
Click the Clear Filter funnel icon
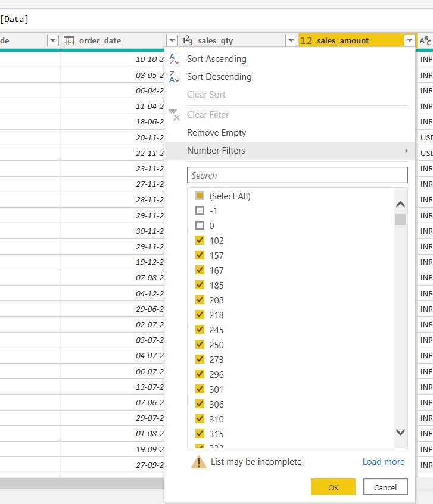pyautogui.click(x=174, y=115)
